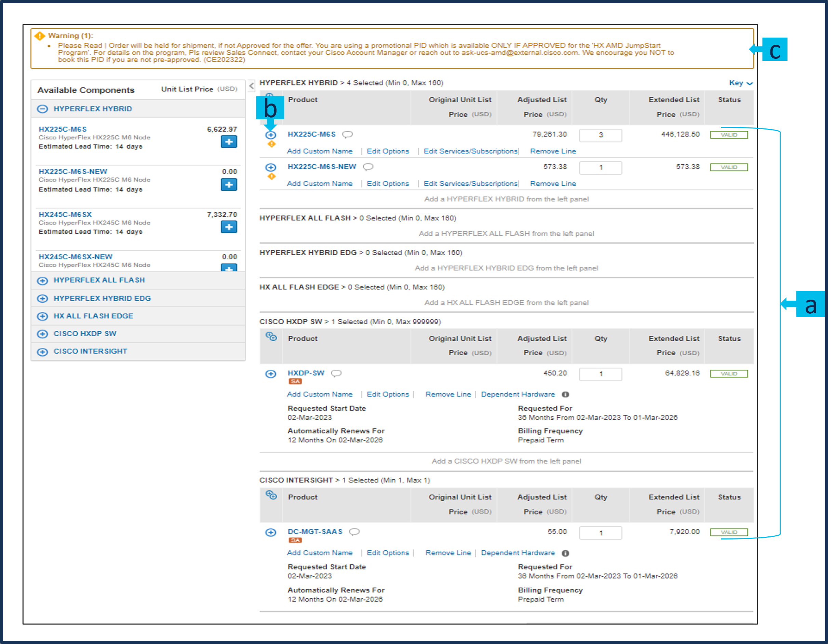Collapse the HYPERFLEX HYBRID component group
This screenshot has height=644, width=835.
pyautogui.click(x=42, y=109)
